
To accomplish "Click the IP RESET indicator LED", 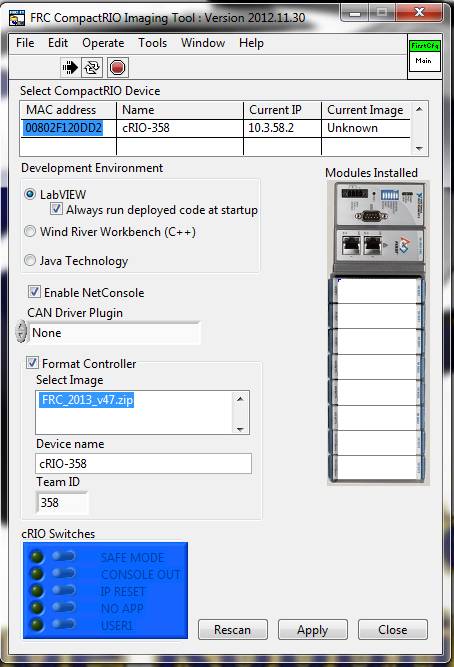I will [x=36, y=590].
